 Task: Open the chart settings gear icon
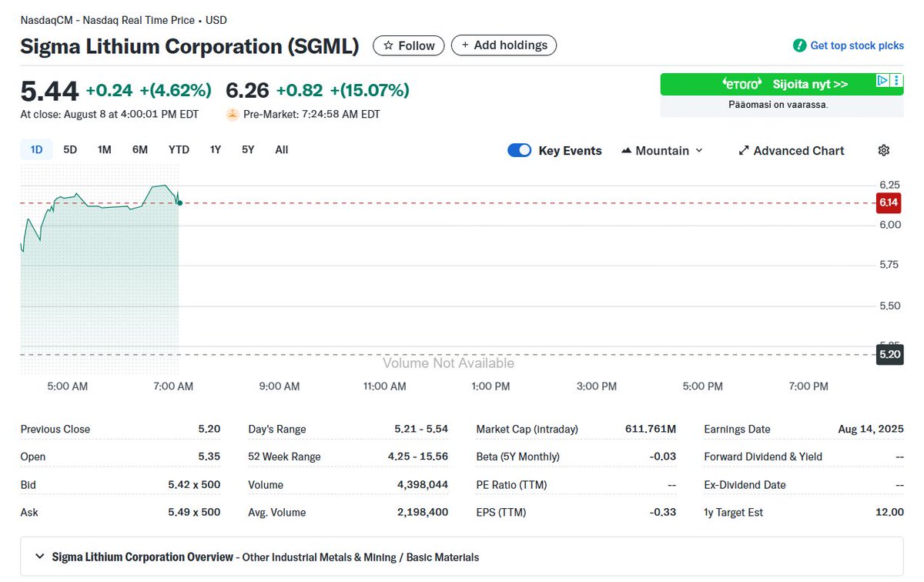point(883,150)
